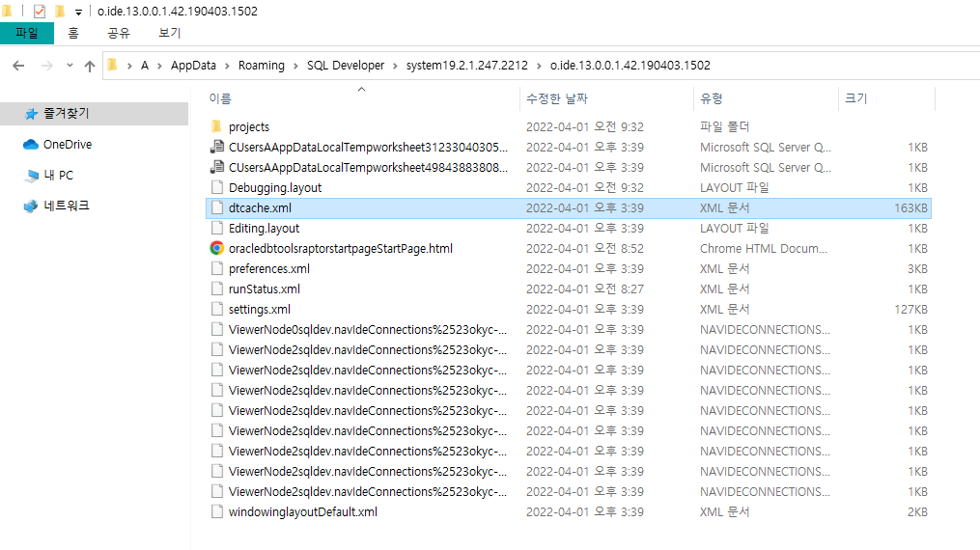Click system19.2.1.247.2212 breadcrumb

(x=467, y=66)
